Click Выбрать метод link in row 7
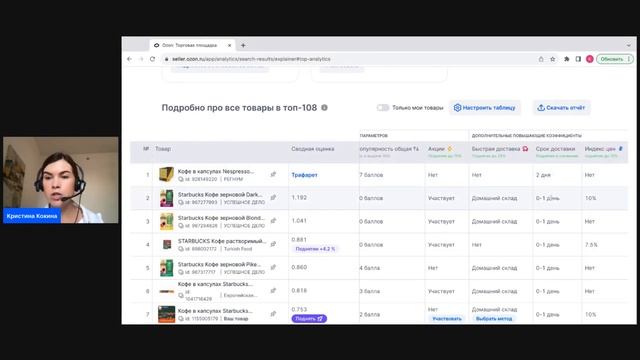 494,318
